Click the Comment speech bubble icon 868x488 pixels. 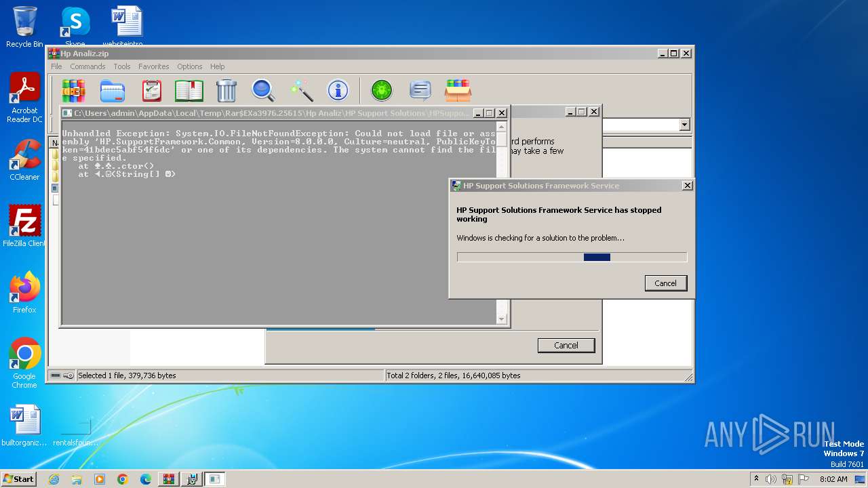pos(420,90)
